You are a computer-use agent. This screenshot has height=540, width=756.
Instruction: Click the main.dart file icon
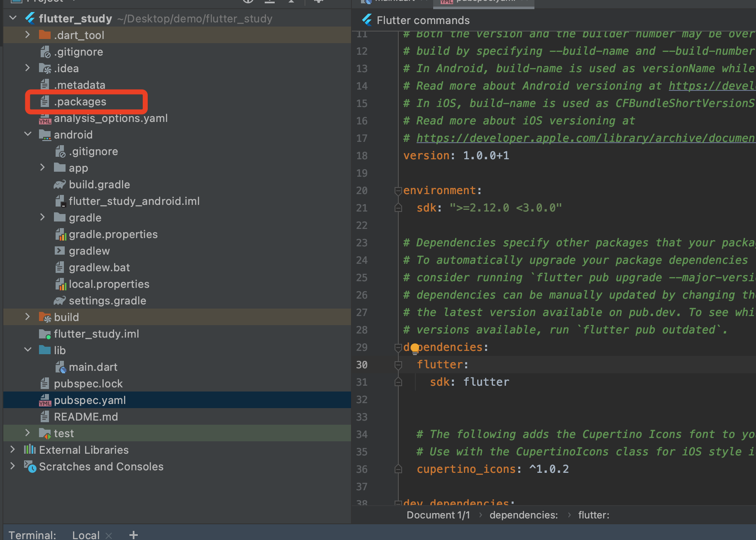[x=61, y=367]
